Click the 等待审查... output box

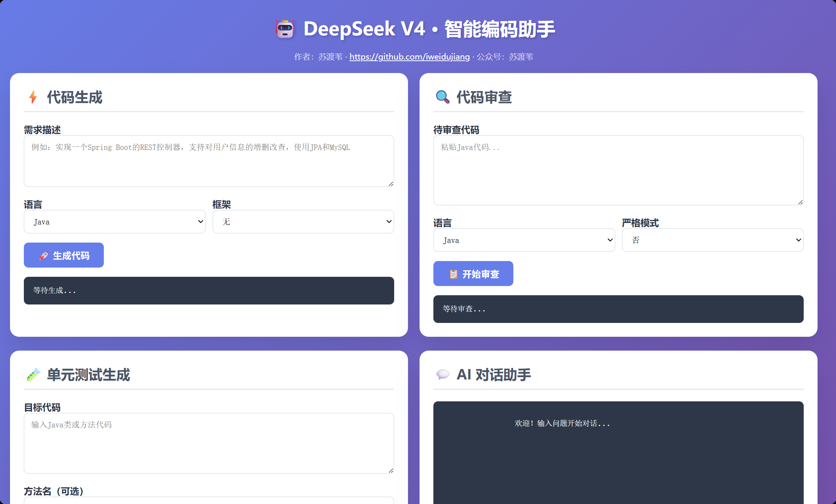pyautogui.click(x=618, y=309)
